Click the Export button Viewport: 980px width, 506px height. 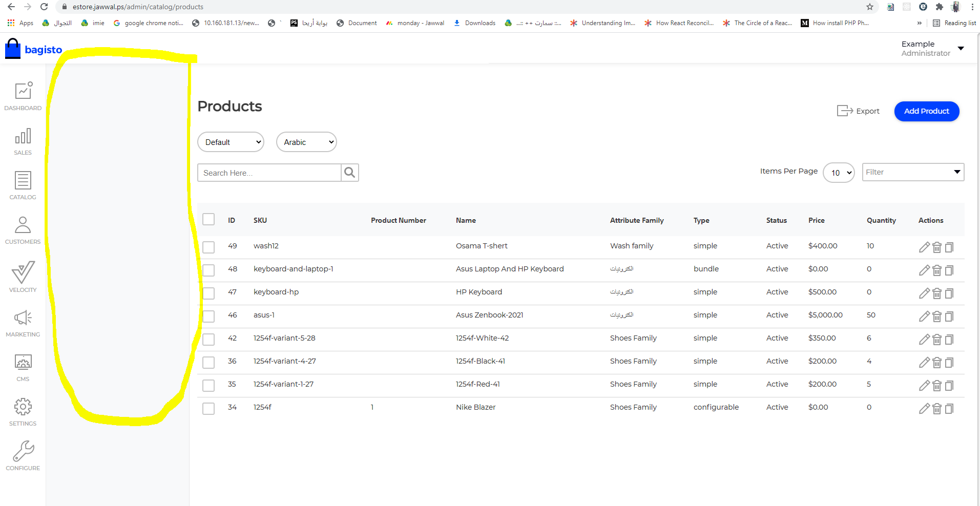click(858, 111)
